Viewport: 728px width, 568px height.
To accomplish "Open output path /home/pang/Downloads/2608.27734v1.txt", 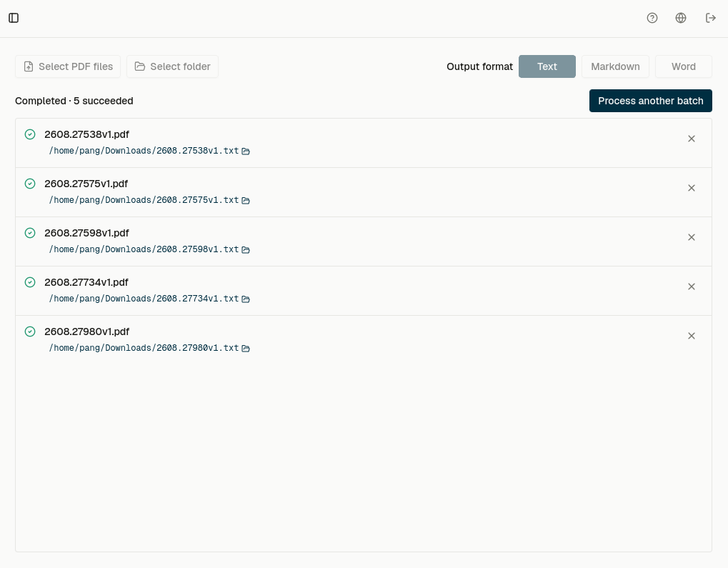I will tap(144, 299).
